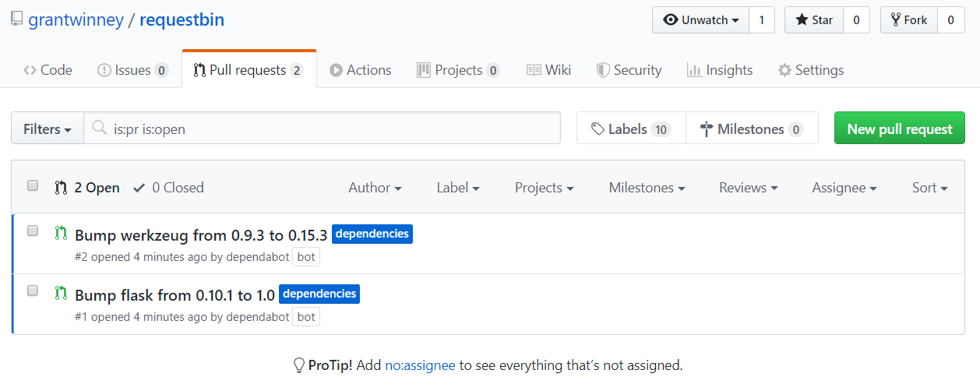This screenshot has height=391, width=980.
Task: Expand the Sort dropdown
Action: click(x=929, y=188)
